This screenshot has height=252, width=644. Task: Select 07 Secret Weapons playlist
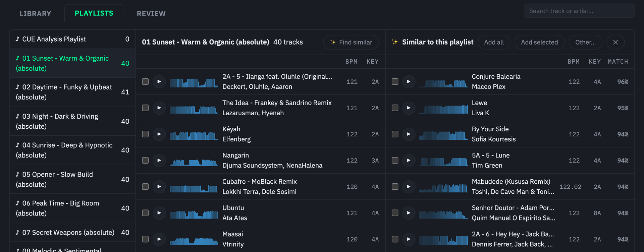point(72,233)
